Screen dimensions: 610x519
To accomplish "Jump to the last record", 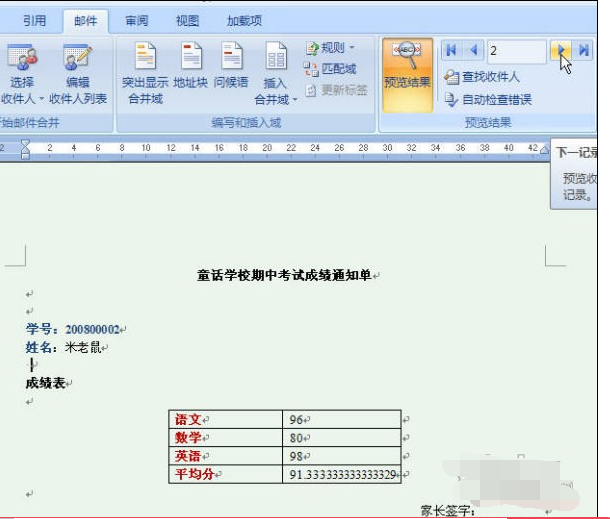I will pyautogui.click(x=584, y=50).
